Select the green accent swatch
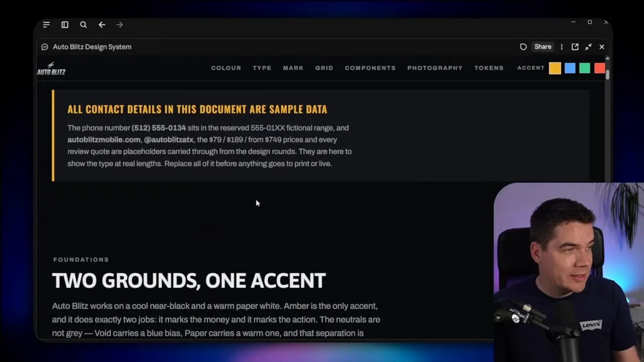 (585, 68)
